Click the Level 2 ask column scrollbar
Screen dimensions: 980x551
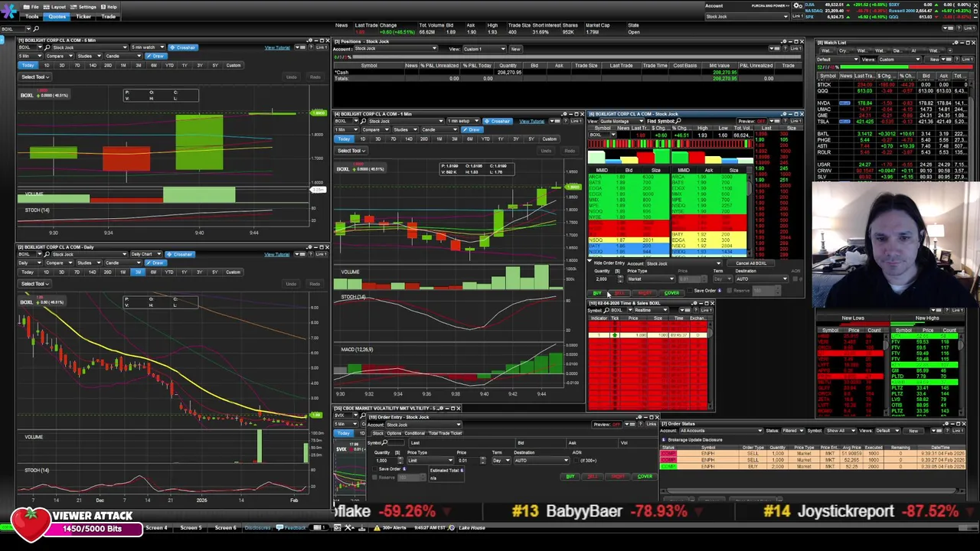tap(750, 215)
